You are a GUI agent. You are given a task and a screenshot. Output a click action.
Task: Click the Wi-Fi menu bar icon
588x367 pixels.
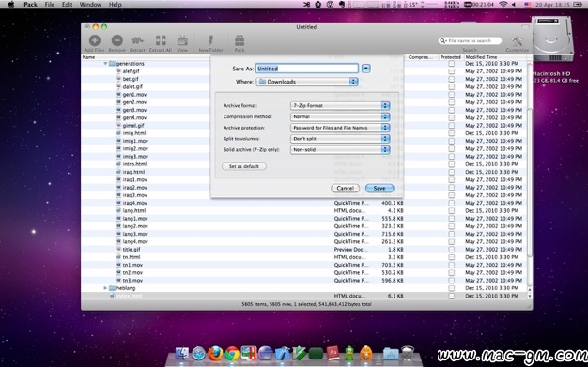503,4
